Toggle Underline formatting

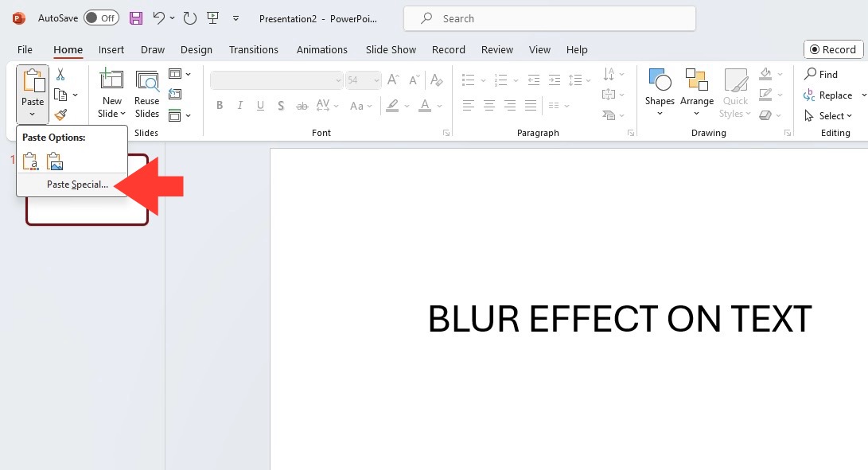point(260,105)
